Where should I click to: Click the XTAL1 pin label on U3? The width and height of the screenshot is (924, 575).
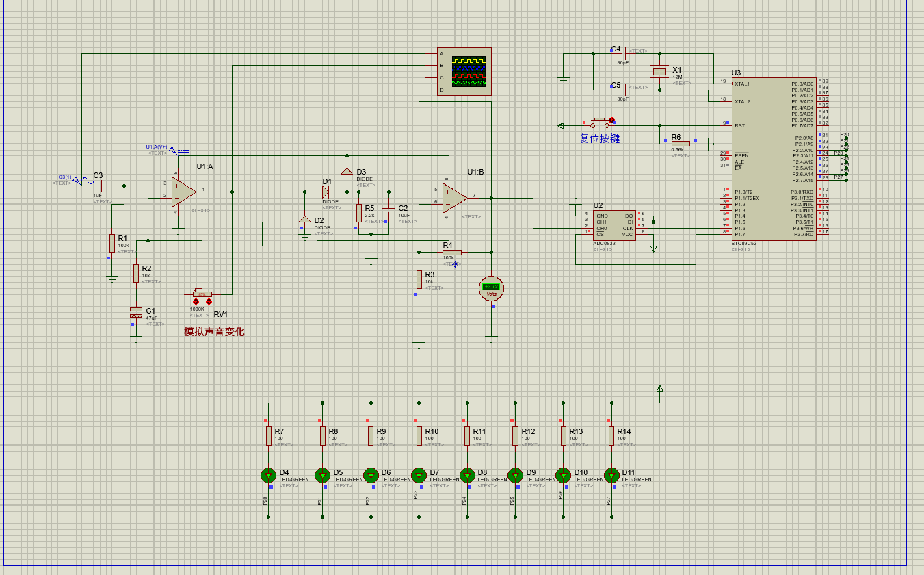742,84
